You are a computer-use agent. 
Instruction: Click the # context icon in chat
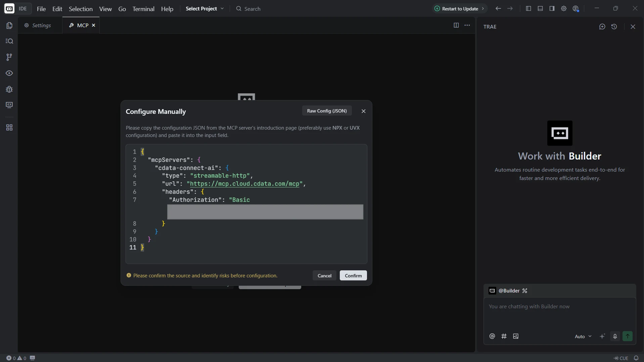[504, 336]
